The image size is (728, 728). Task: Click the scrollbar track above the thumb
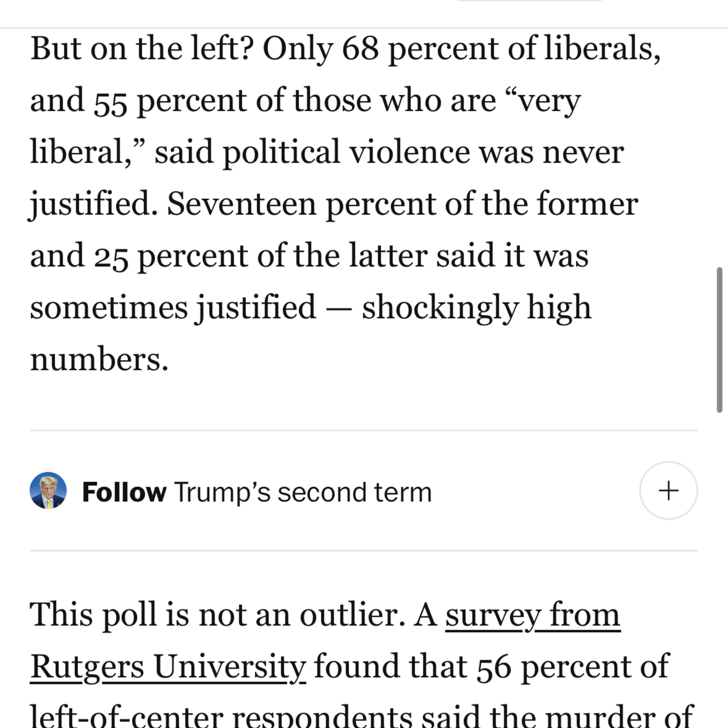point(719,147)
